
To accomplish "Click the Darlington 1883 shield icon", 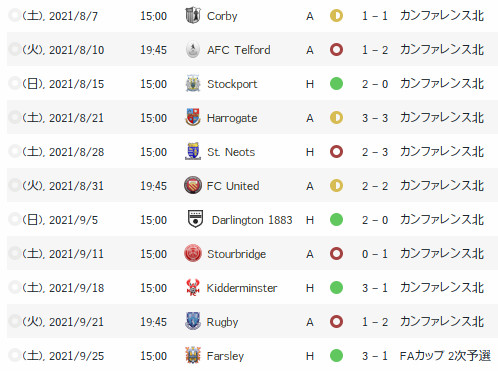I will click(x=195, y=219).
